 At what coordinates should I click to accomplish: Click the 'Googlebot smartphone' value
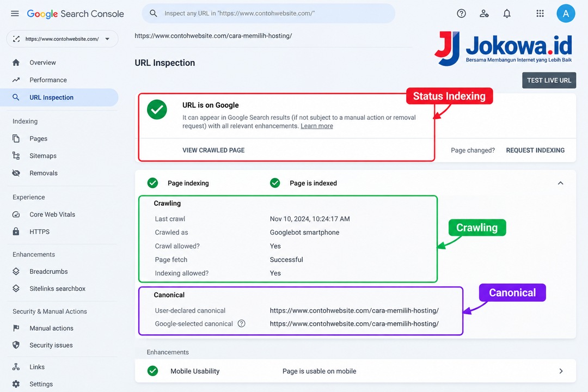click(x=304, y=232)
